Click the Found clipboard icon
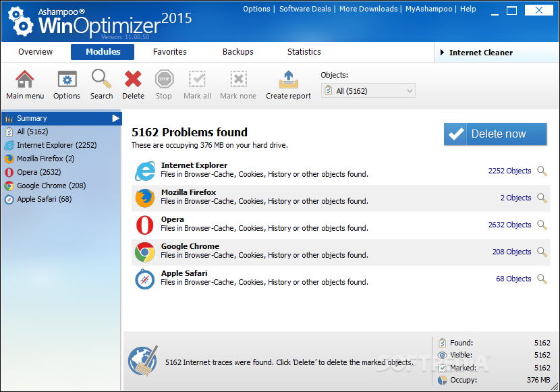The width and height of the screenshot is (560, 392). point(442,343)
